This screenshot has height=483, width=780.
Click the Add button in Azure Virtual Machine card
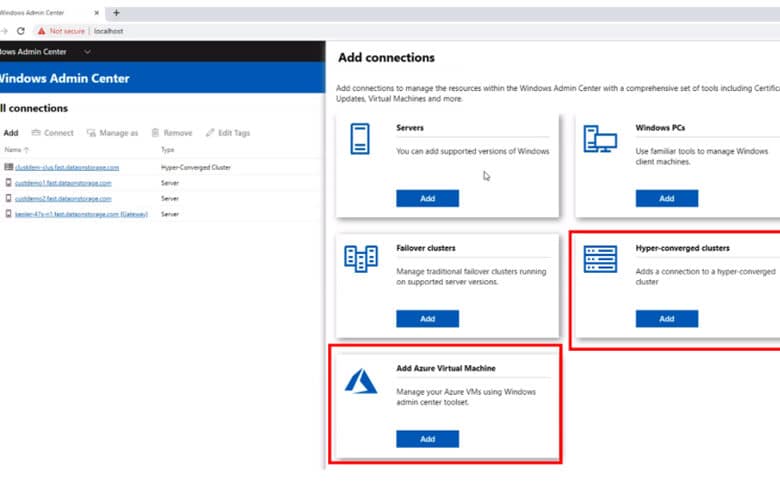[x=427, y=439]
